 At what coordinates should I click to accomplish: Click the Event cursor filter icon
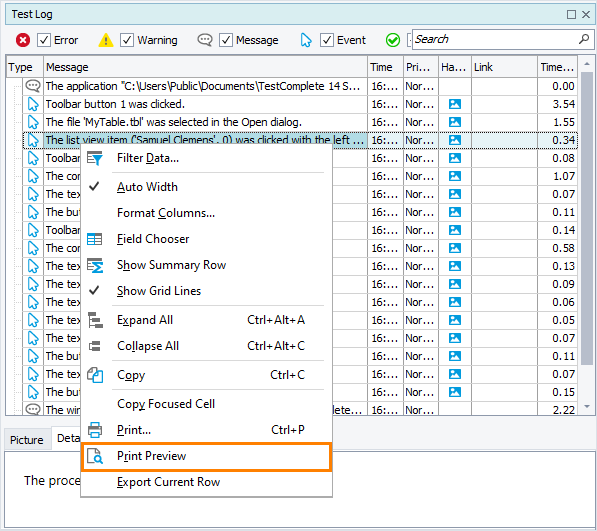click(x=306, y=40)
